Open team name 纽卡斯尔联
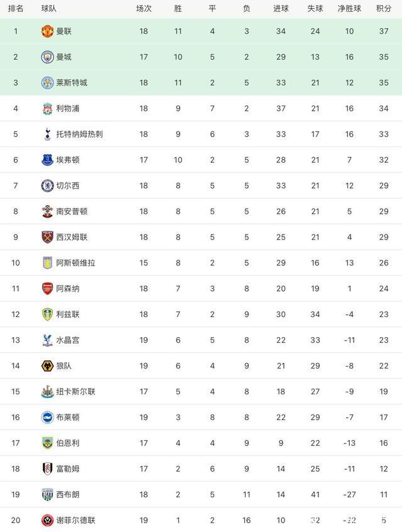The height and width of the screenshot is (532, 402). (75, 392)
